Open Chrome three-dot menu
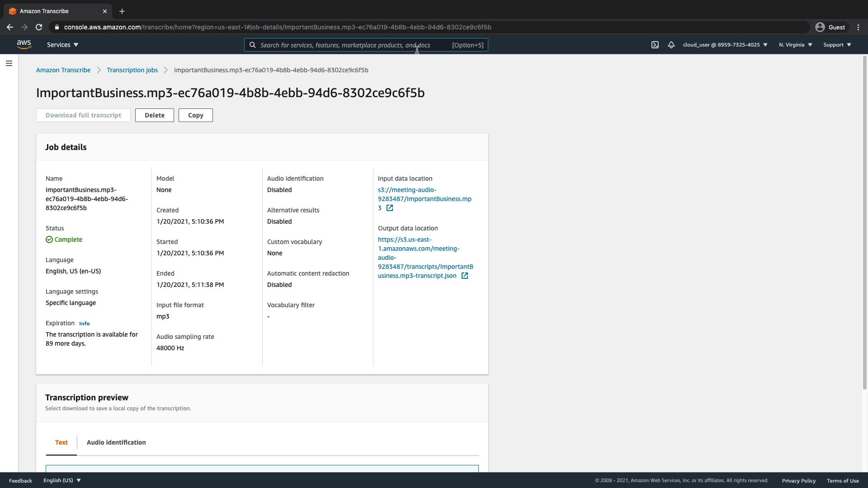 [x=858, y=27]
